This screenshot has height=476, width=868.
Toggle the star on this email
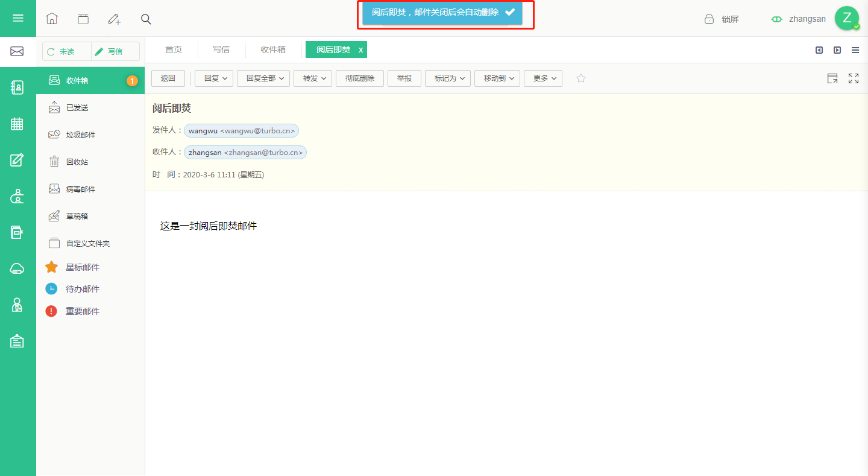(x=581, y=78)
